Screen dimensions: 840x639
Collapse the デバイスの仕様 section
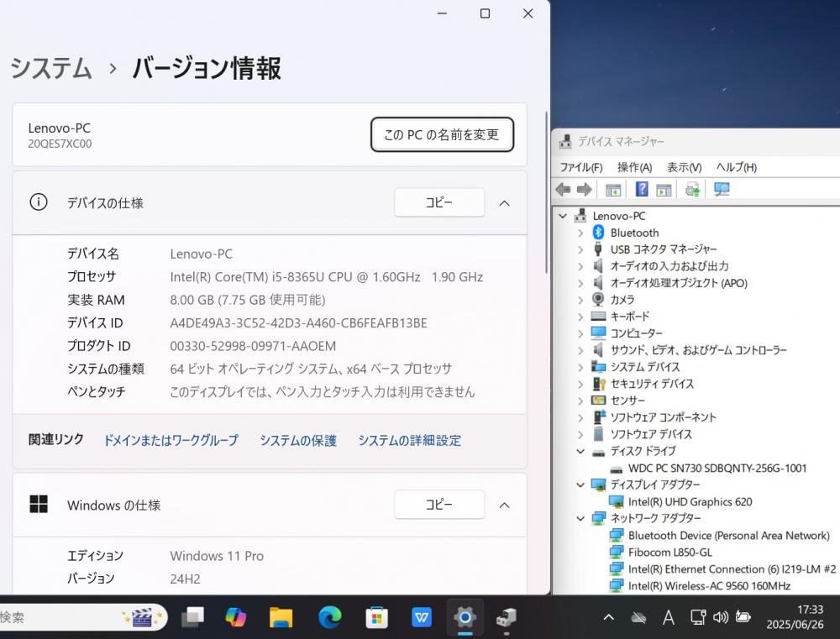tap(504, 203)
